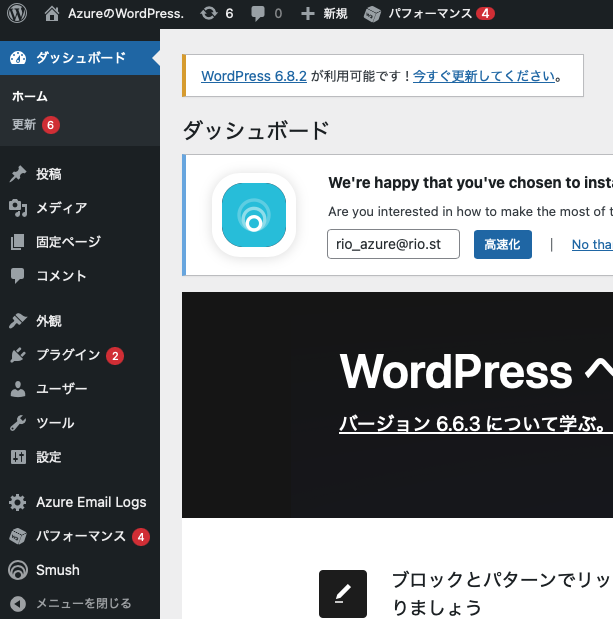
Task: Click the teal Smush plugin logo
Action: click(254, 215)
